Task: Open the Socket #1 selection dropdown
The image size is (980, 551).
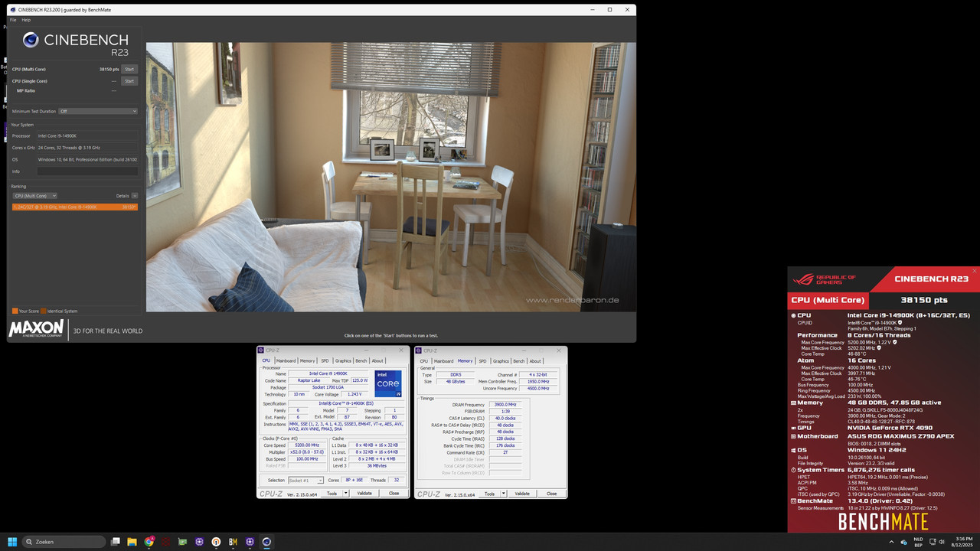Action: tap(305, 481)
